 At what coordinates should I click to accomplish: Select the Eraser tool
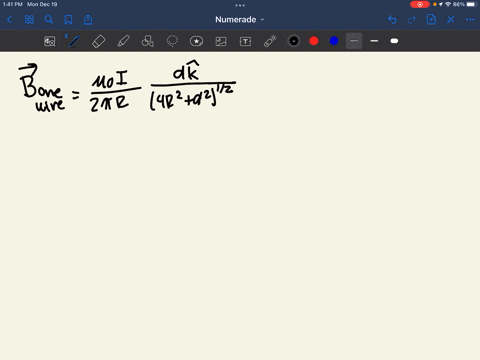point(99,41)
